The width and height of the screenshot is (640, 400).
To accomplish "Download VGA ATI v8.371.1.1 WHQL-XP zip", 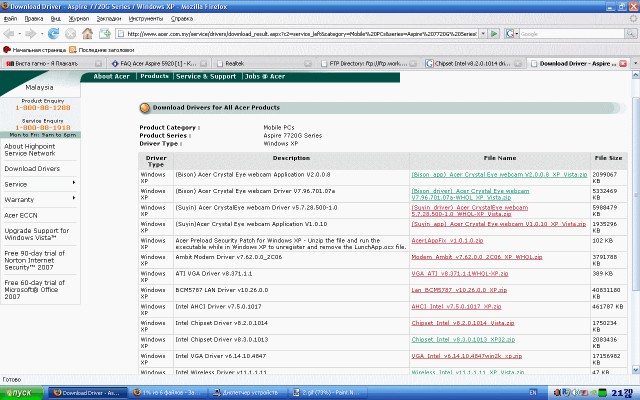I will click(460, 273).
